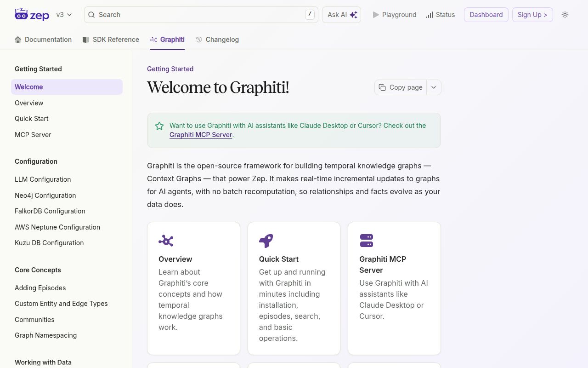This screenshot has width=588, height=368.
Task: Click the Playground play triangle icon
Action: click(376, 15)
